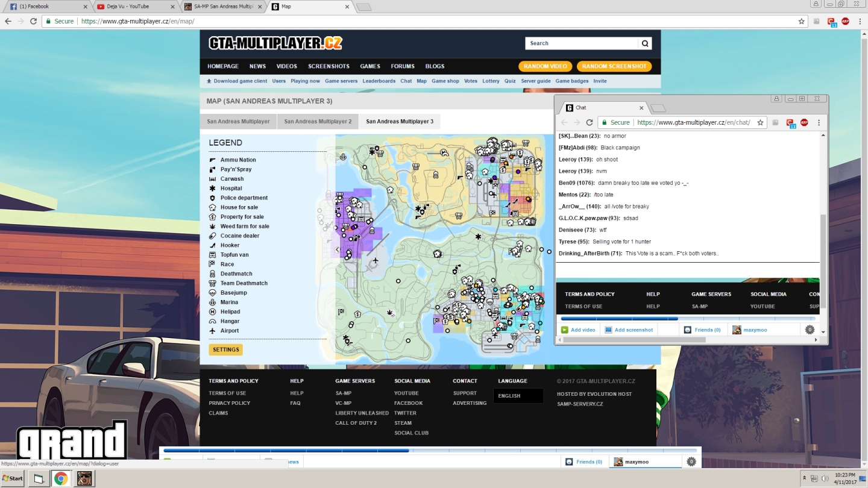Click the House for sale legend icon
This screenshot has height=488, width=868.
(x=212, y=207)
